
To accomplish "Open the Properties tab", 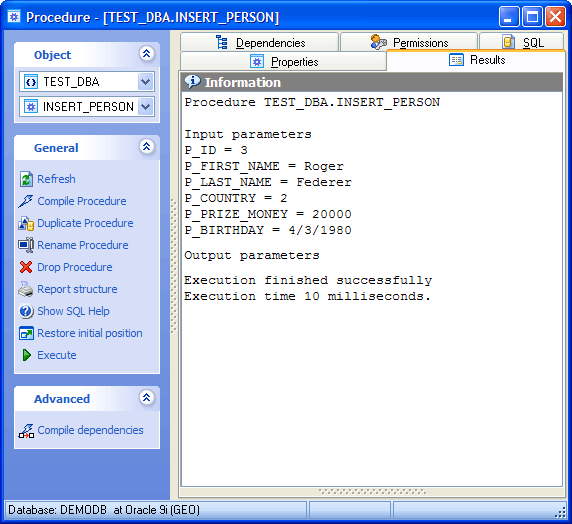I will (x=283, y=62).
